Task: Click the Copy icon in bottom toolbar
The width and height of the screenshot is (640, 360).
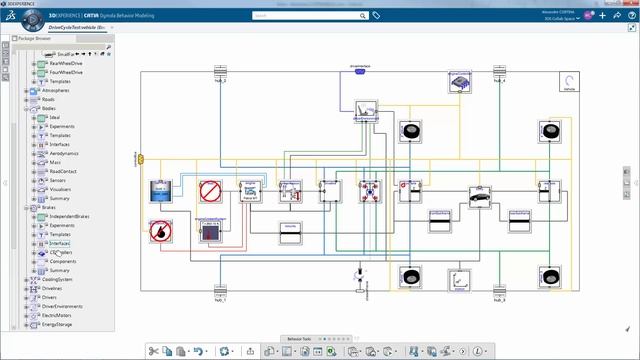Action: pos(167,351)
